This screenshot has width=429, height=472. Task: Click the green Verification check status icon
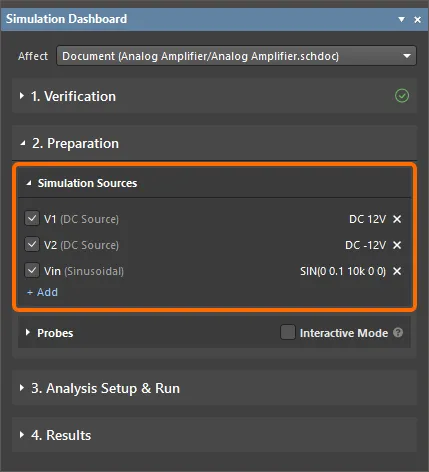coord(402,96)
